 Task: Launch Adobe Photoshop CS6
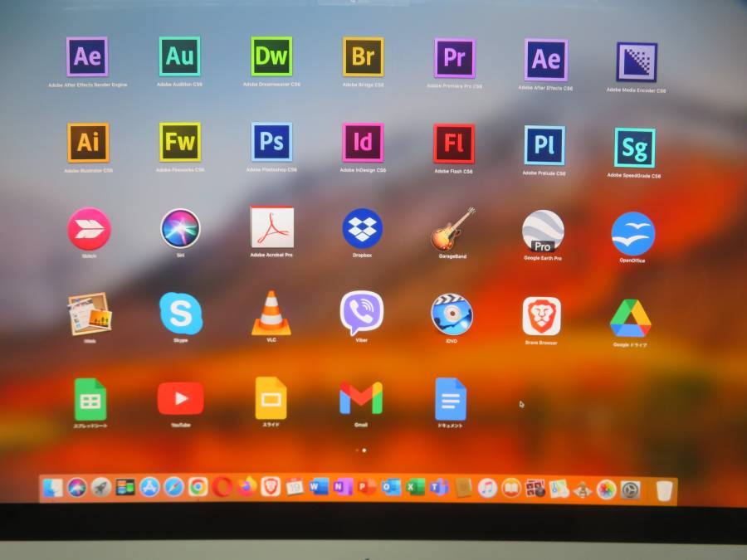click(x=271, y=142)
